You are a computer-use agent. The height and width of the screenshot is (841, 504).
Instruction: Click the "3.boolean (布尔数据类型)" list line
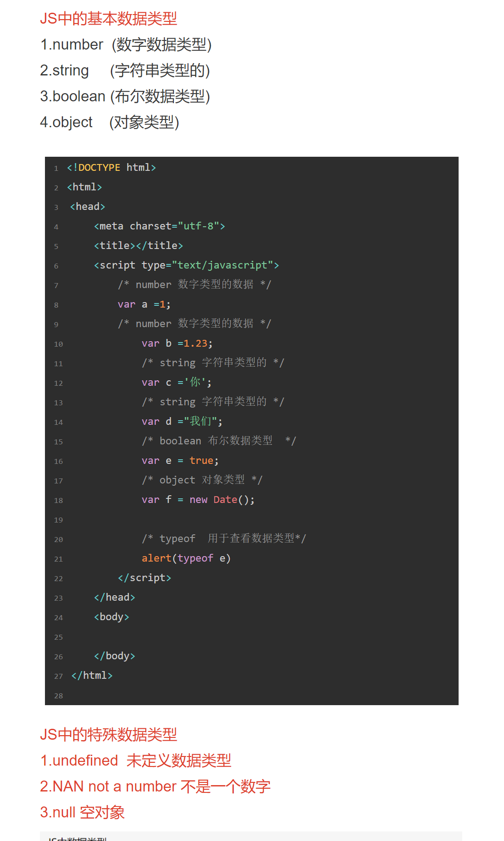click(x=125, y=96)
